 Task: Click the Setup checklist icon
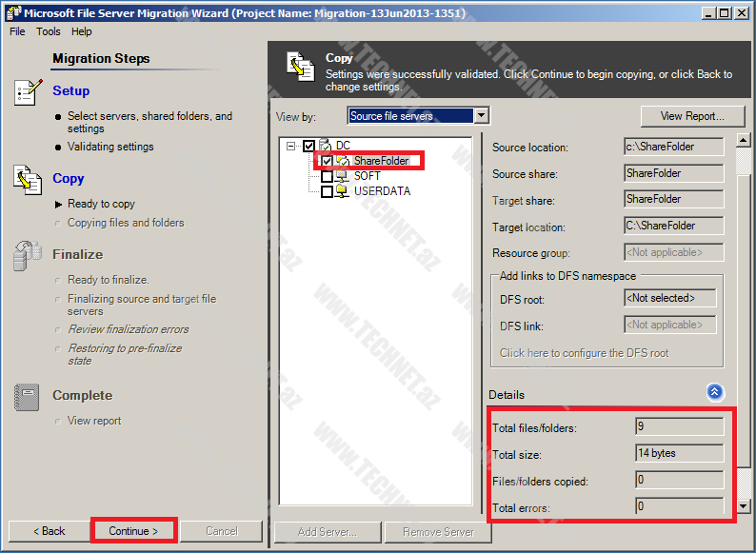tap(28, 91)
